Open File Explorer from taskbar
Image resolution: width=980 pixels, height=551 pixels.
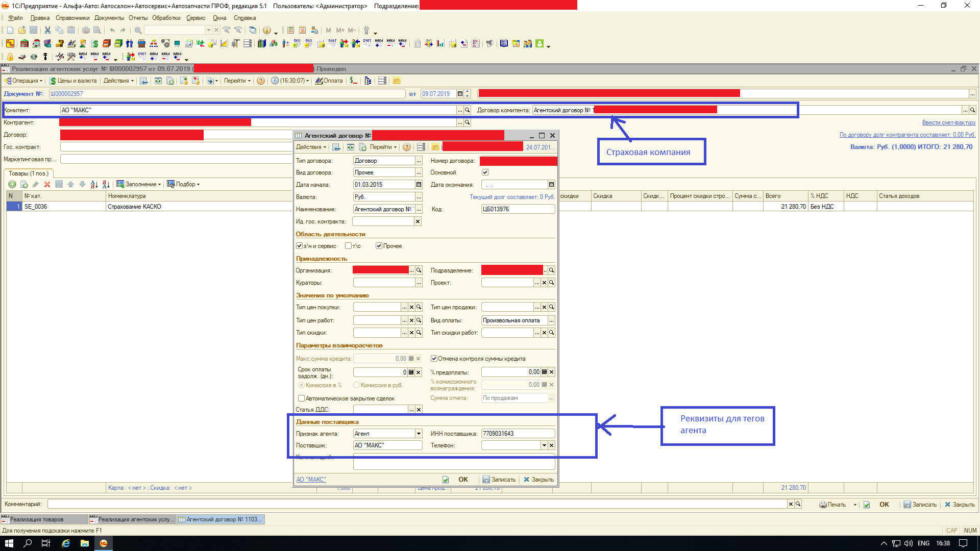(x=85, y=543)
